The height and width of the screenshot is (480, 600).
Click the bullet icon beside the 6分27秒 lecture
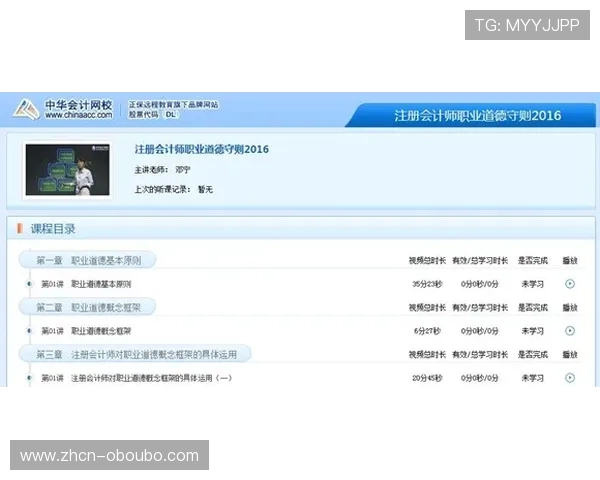[29, 331]
